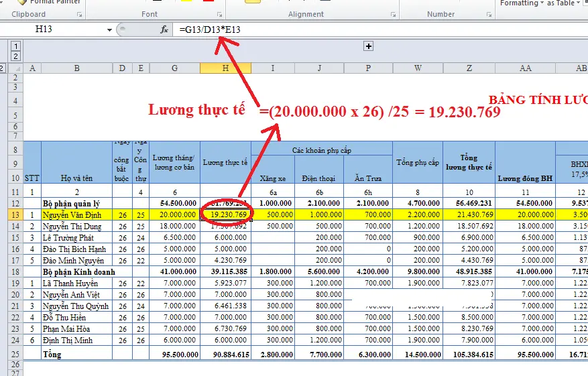Select column header AA

[x=526, y=68]
